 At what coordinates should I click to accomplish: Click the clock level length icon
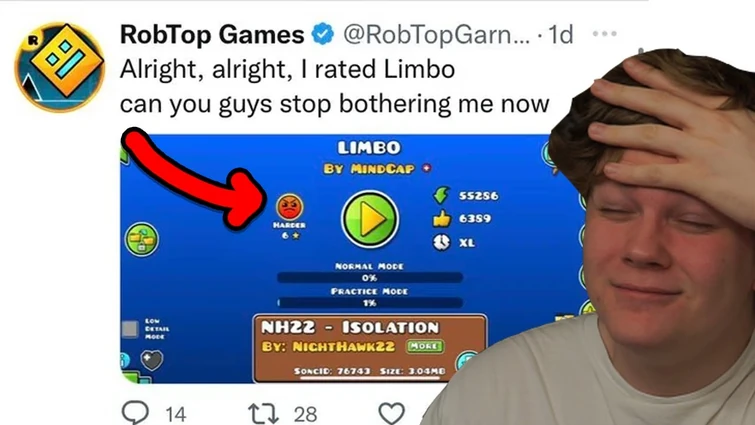pyautogui.click(x=441, y=242)
